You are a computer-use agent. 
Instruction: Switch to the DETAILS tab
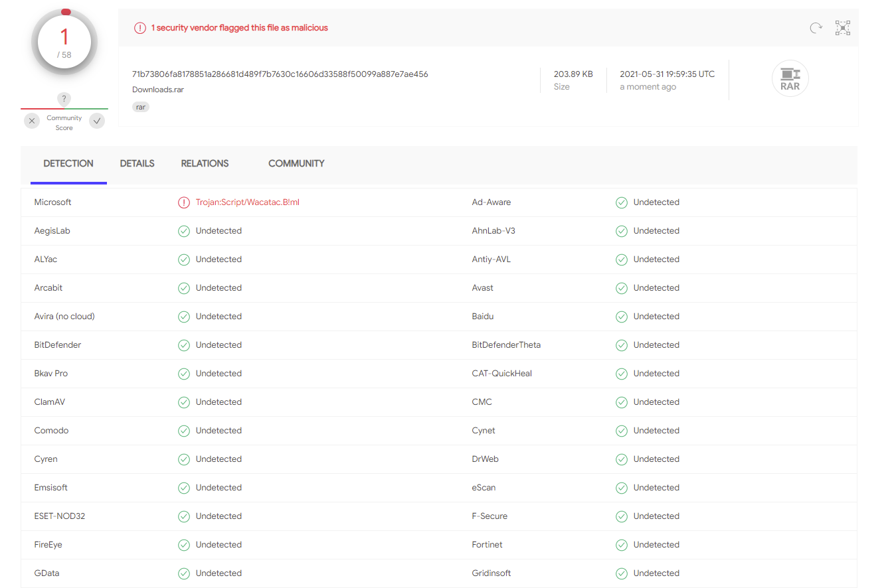click(x=137, y=163)
